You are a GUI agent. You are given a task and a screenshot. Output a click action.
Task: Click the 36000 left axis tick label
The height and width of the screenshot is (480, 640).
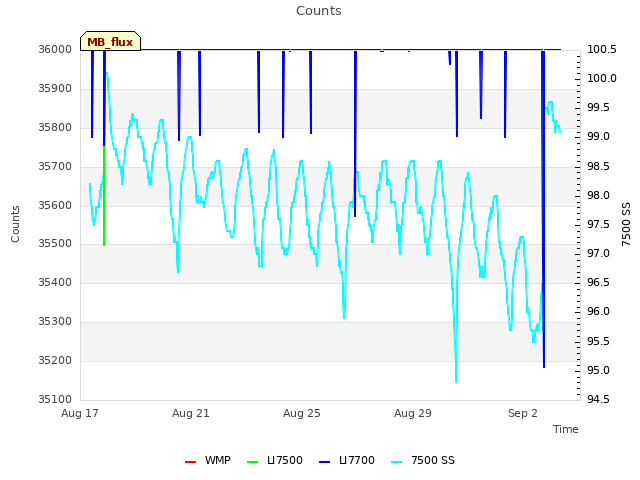(x=55, y=49)
